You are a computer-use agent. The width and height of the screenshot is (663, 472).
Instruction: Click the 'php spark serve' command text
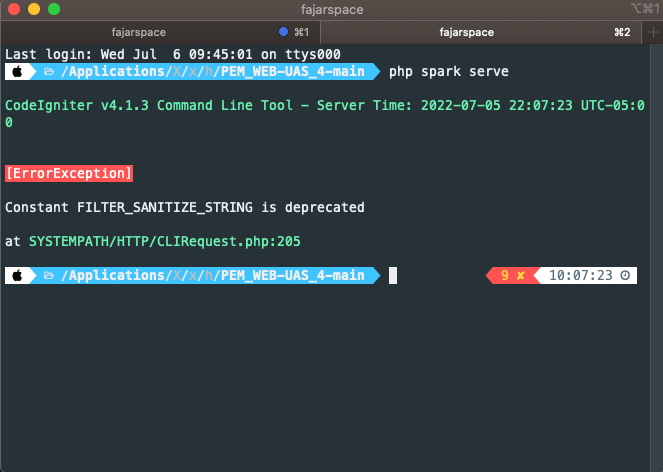(449, 71)
